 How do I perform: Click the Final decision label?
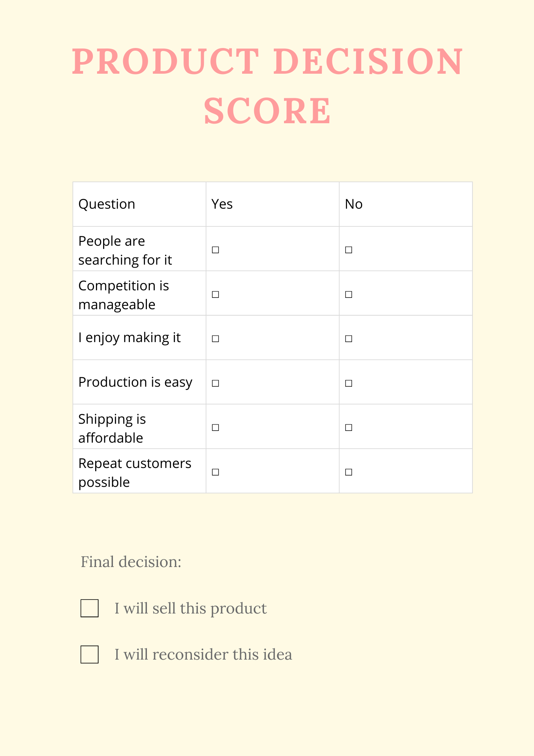coord(131,562)
